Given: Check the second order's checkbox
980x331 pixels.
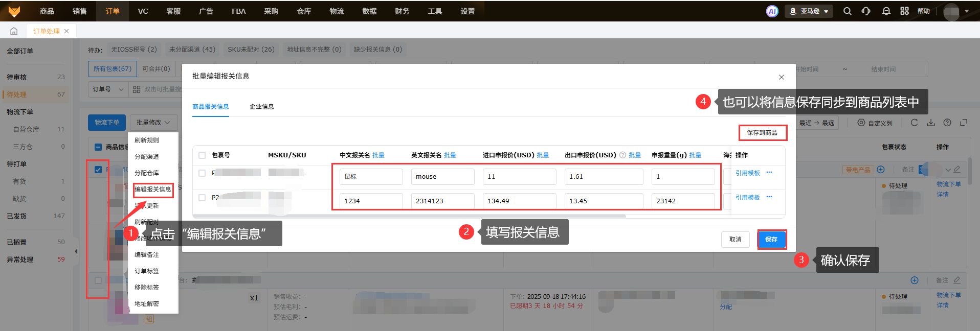Looking at the screenshot, I should coord(98,280).
